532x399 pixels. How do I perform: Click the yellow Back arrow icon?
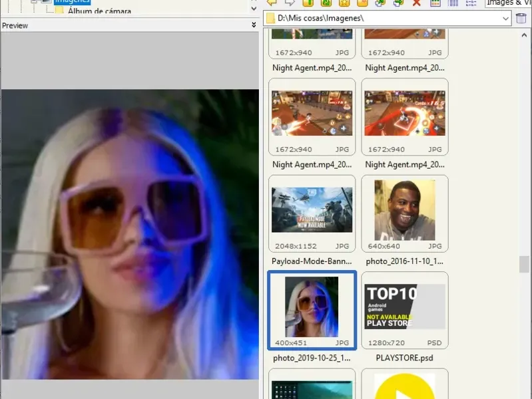pyautogui.click(x=272, y=3)
